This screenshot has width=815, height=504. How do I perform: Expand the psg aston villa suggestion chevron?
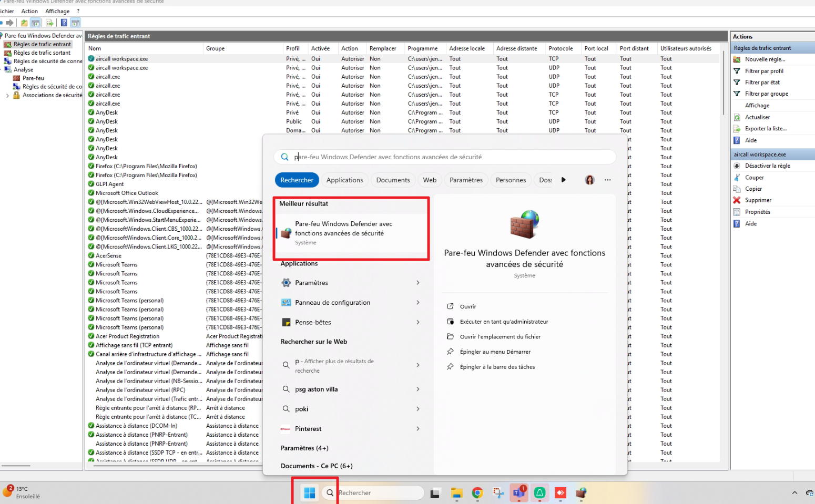(418, 389)
